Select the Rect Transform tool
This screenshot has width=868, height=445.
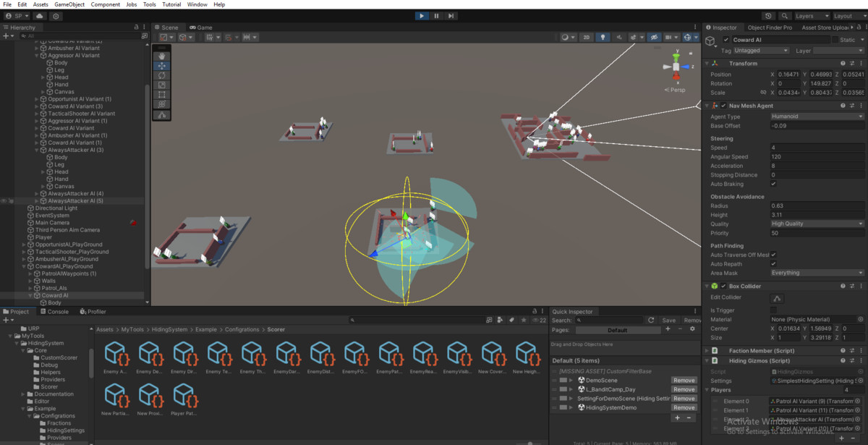[x=161, y=94]
